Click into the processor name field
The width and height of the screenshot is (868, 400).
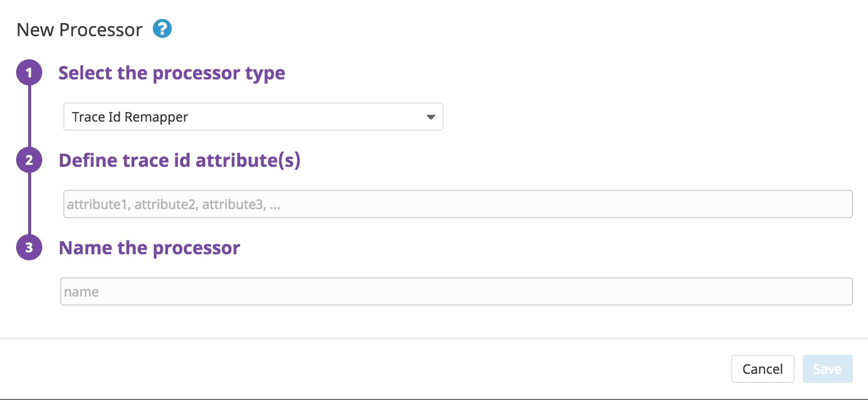click(456, 291)
